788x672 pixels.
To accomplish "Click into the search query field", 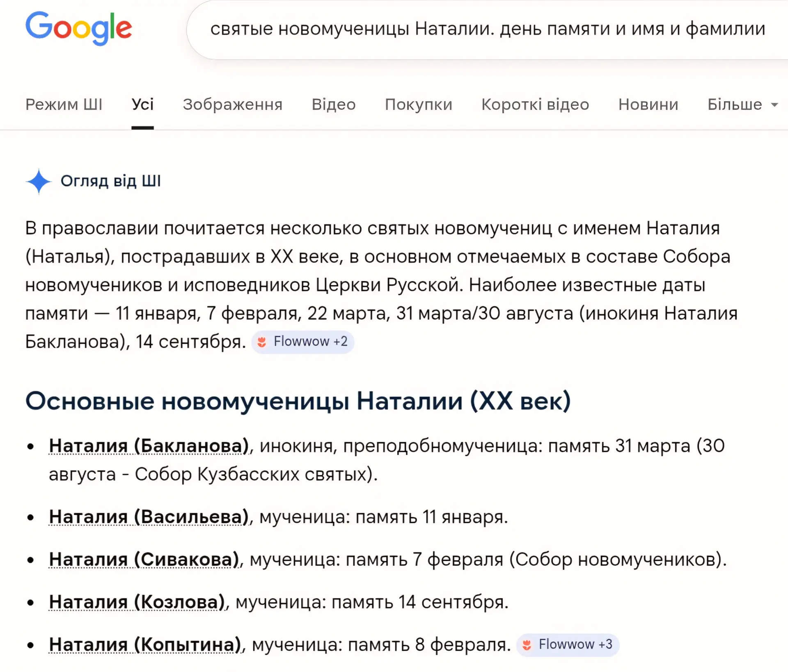I will [x=488, y=29].
